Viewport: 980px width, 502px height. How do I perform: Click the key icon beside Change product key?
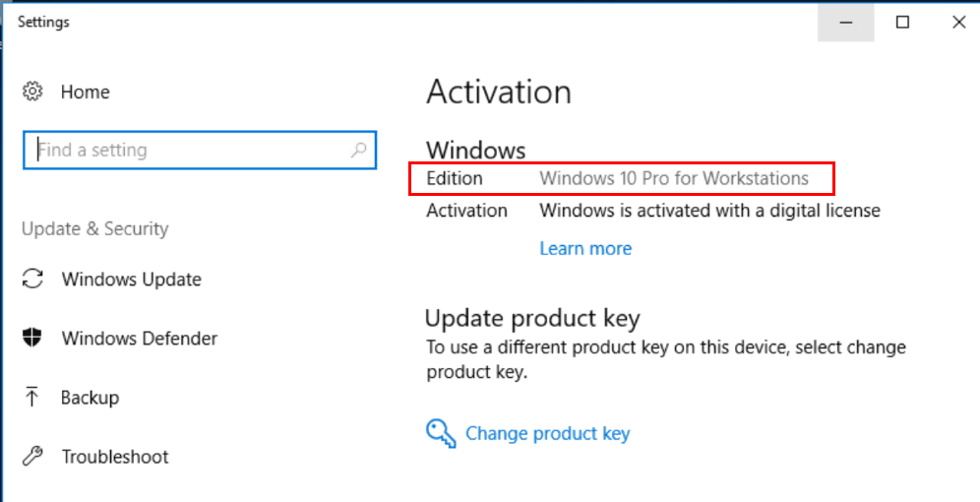[x=440, y=433]
